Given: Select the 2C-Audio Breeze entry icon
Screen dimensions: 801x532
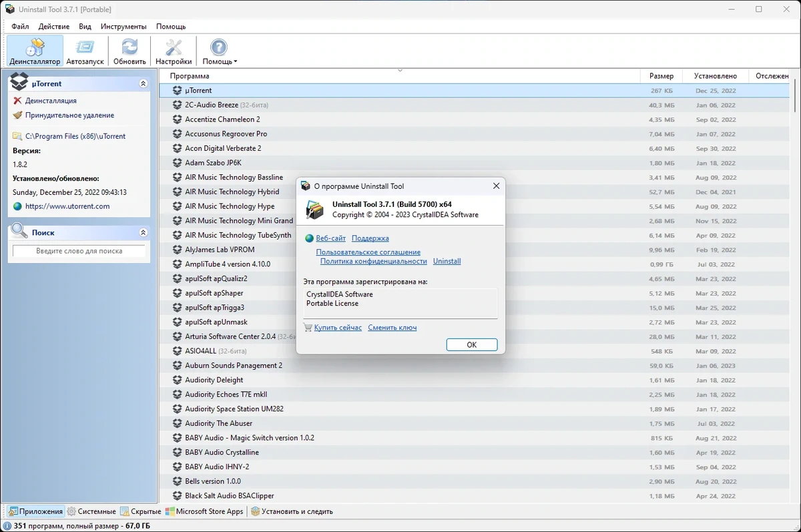Looking at the screenshot, I should pyautogui.click(x=177, y=105).
